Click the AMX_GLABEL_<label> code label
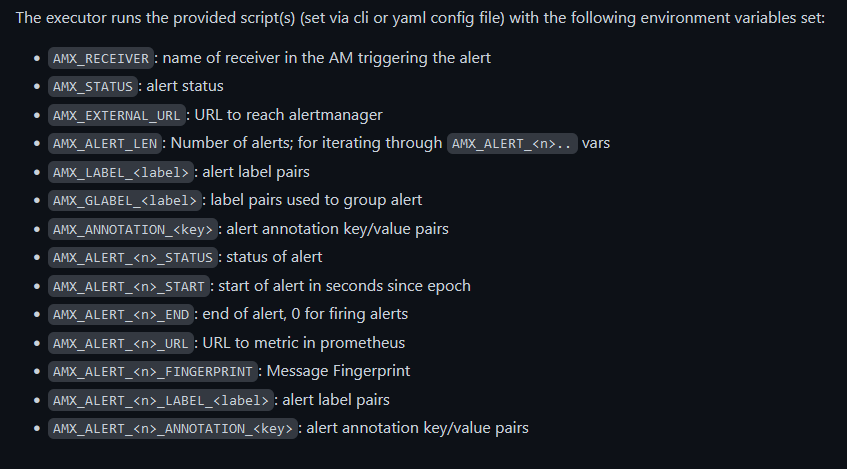The image size is (847, 469). tap(124, 200)
